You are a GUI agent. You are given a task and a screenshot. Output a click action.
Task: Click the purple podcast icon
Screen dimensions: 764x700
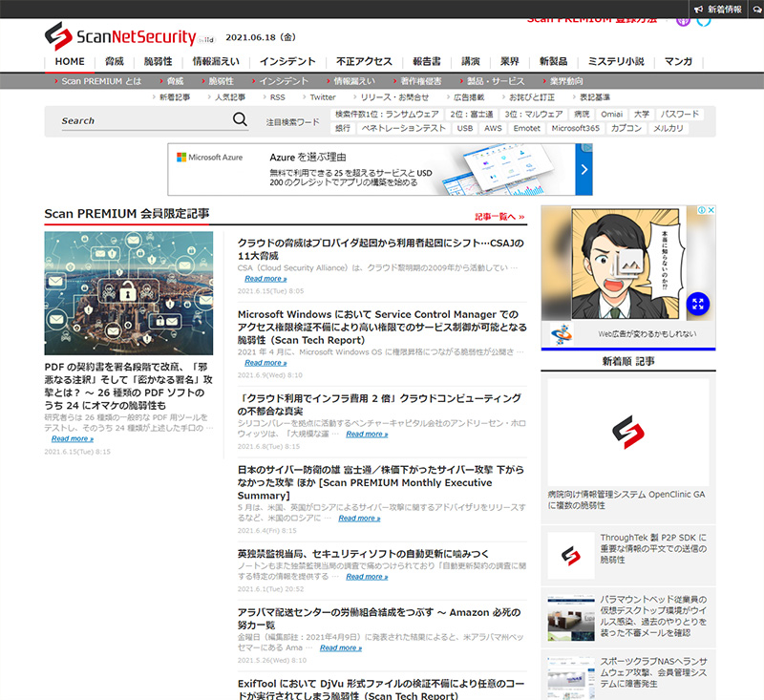tap(683, 20)
